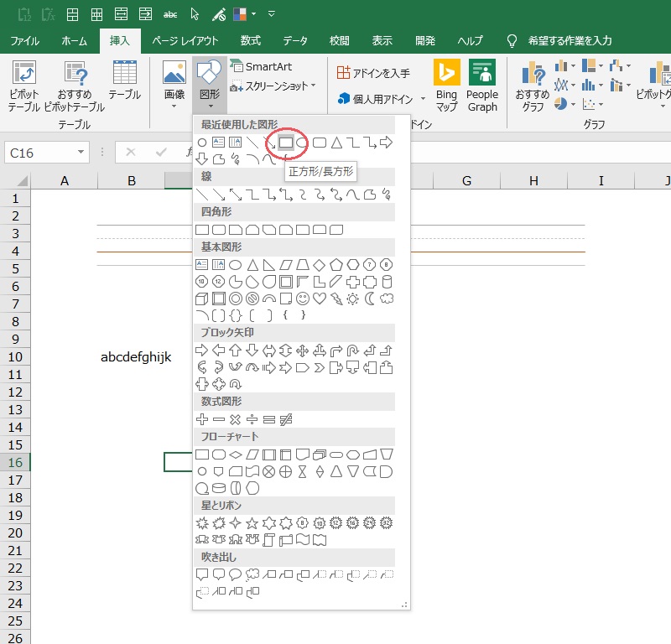Click Get Add-ins button
The image size is (671, 644).
tap(373, 73)
